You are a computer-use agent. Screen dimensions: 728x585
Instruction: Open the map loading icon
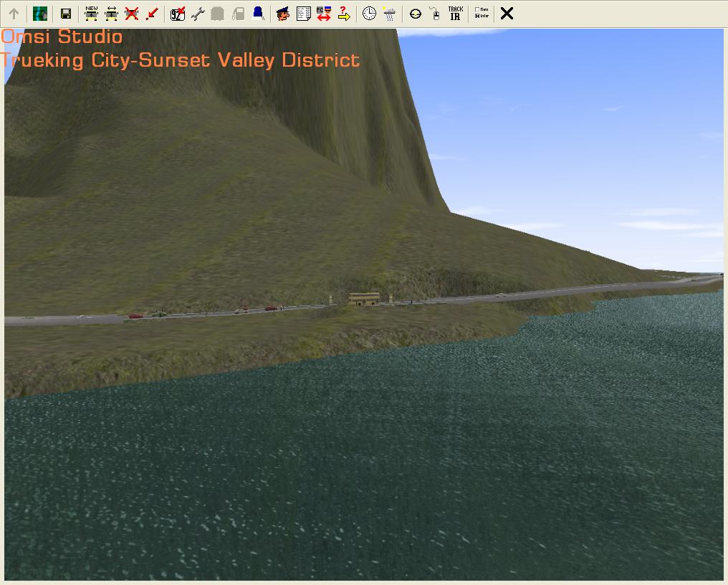coord(40,14)
